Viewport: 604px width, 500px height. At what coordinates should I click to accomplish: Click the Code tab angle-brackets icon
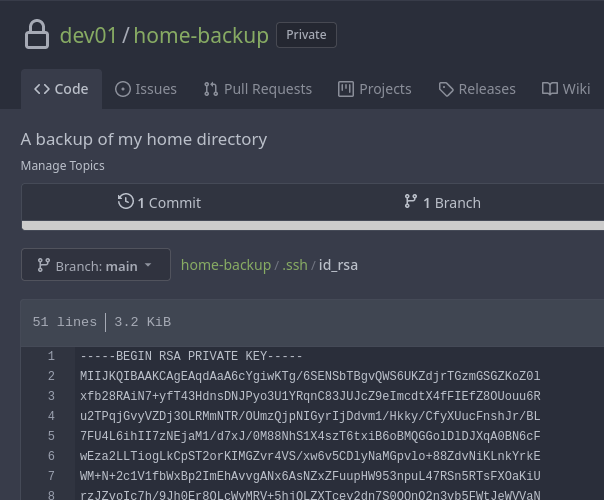[x=42, y=89]
